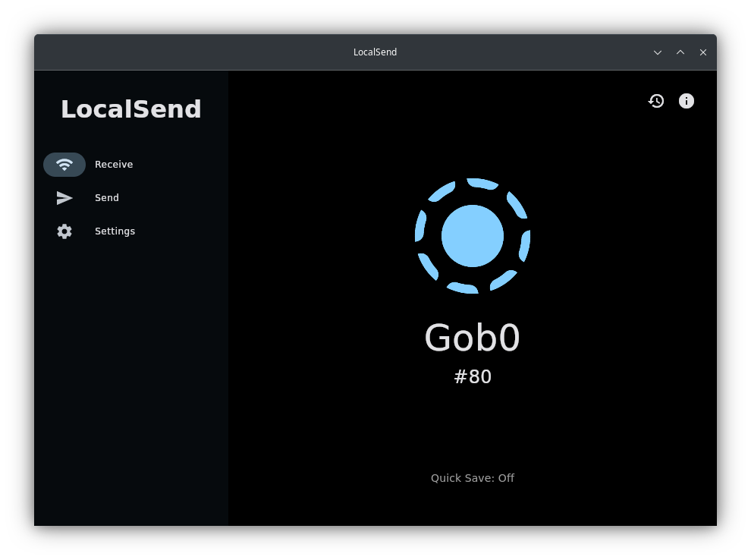751x560 pixels.
Task: Click the device ID #80
Action: pos(473,377)
